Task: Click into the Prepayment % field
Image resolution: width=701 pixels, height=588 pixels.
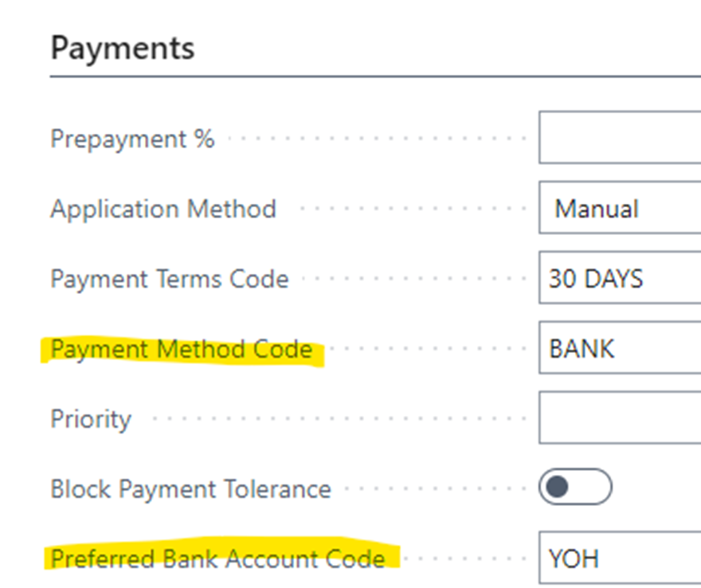Action: tap(620, 139)
